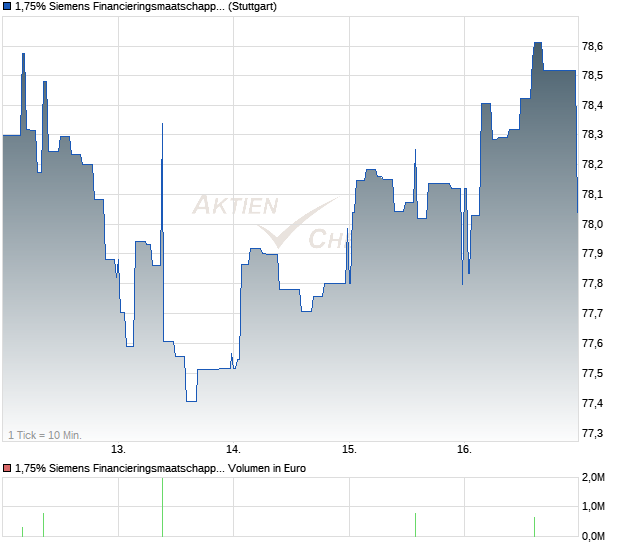Select the '16.' date axis label
Image resolution: width=620 pixels, height=546 pixels.
coord(463,449)
